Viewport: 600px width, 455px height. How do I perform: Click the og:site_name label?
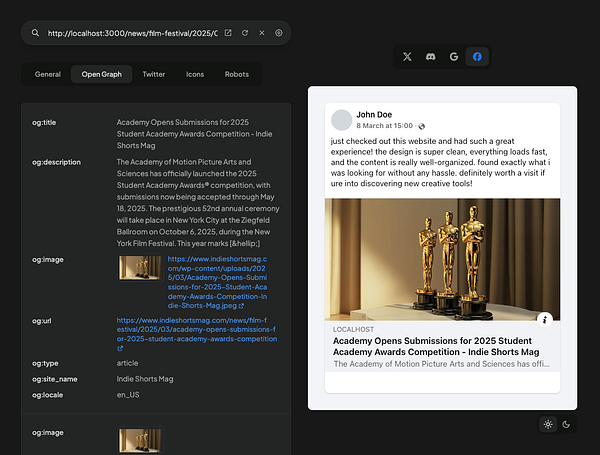tap(55, 379)
